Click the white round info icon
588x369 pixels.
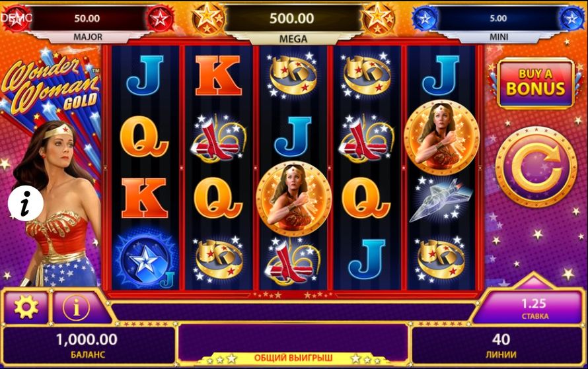pyautogui.click(x=26, y=203)
